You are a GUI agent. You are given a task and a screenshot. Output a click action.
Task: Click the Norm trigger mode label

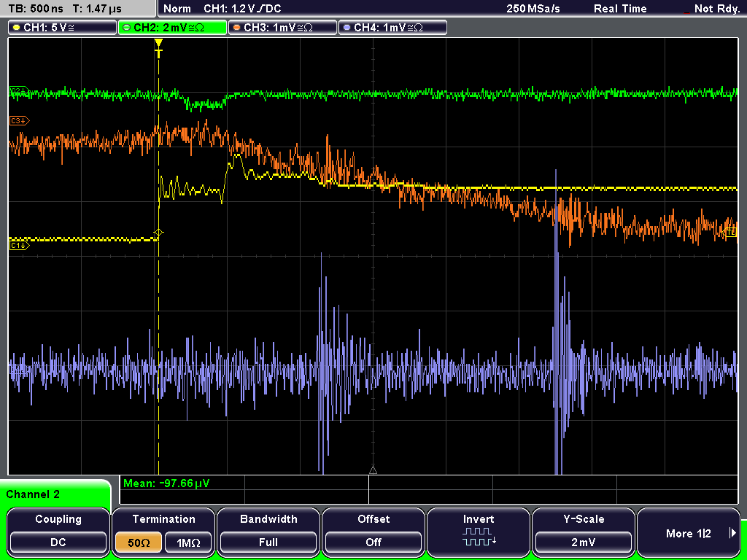tap(177, 9)
